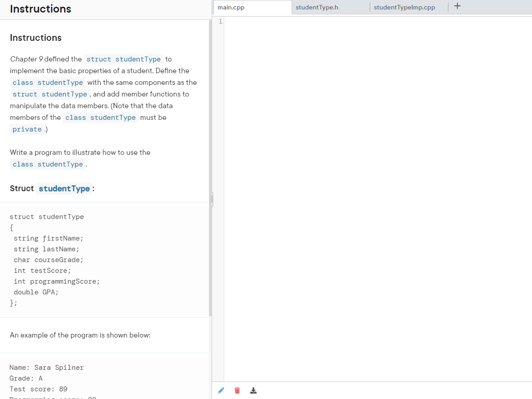This screenshot has height=399, width=532.
Task: Click the 'Name: Sara Spilner' example line
Action: point(47,367)
